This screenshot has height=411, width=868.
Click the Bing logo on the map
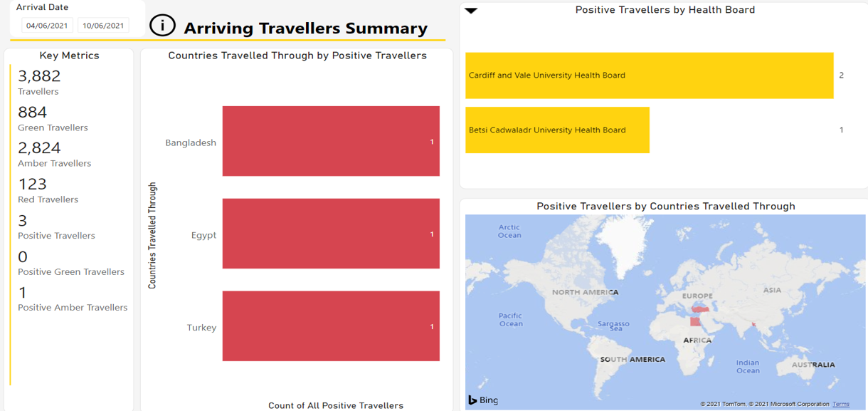(x=483, y=400)
